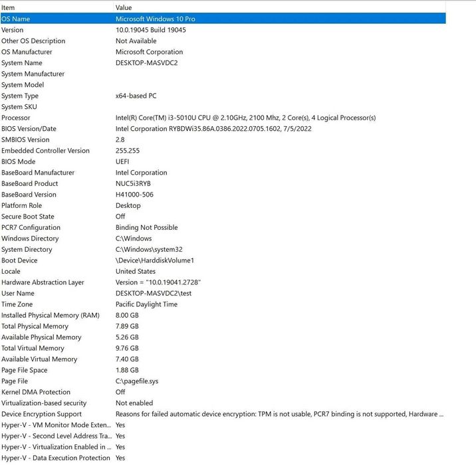Select the System Type row
The image size is (476, 465).
point(223,96)
